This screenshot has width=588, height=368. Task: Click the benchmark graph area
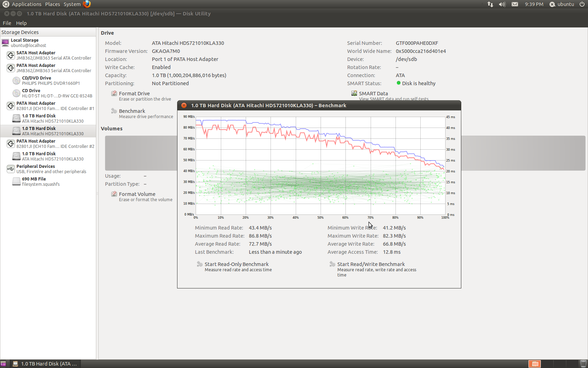pos(320,165)
